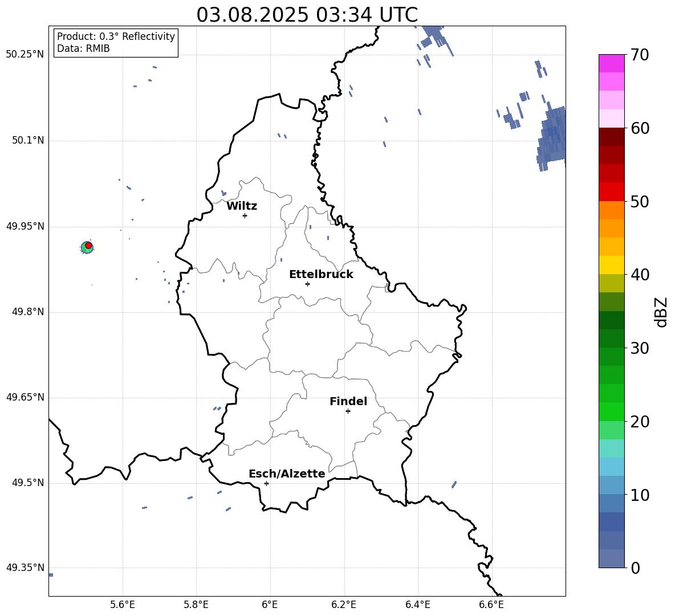Select the Esch/Alzette city label
Image resolution: width=675 pixels, height=616 pixels.
(x=287, y=474)
